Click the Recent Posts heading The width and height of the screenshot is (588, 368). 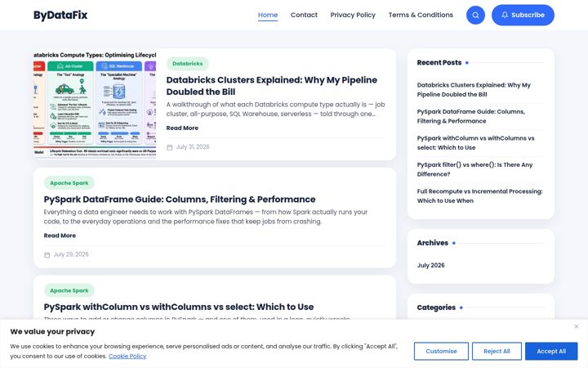click(x=439, y=63)
